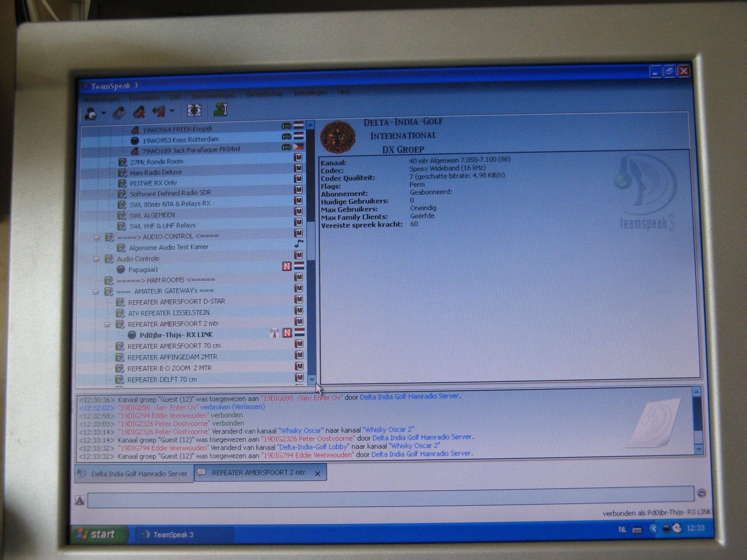The width and height of the screenshot is (747, 560).
Task: Select user 19WO564 FREEK-Enspijk
Action: pyautogui.click(x=178, y=129)
